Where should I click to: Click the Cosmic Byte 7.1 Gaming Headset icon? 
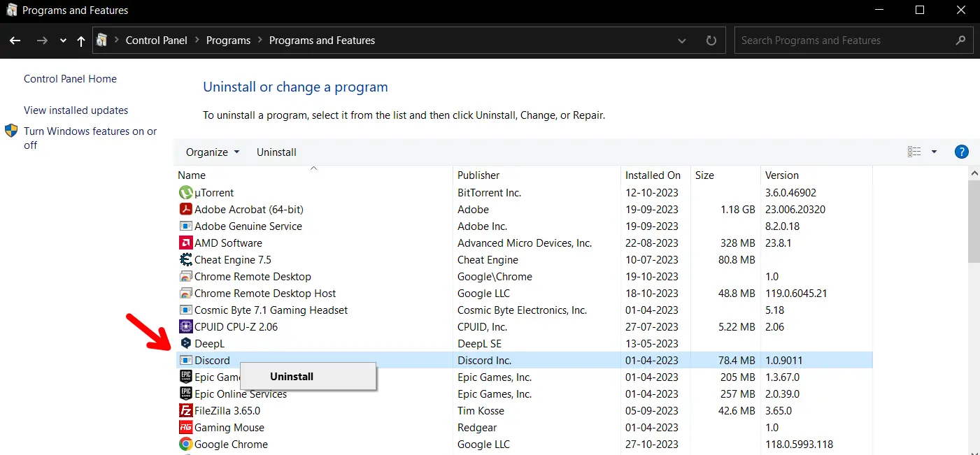tap(185, 310)
